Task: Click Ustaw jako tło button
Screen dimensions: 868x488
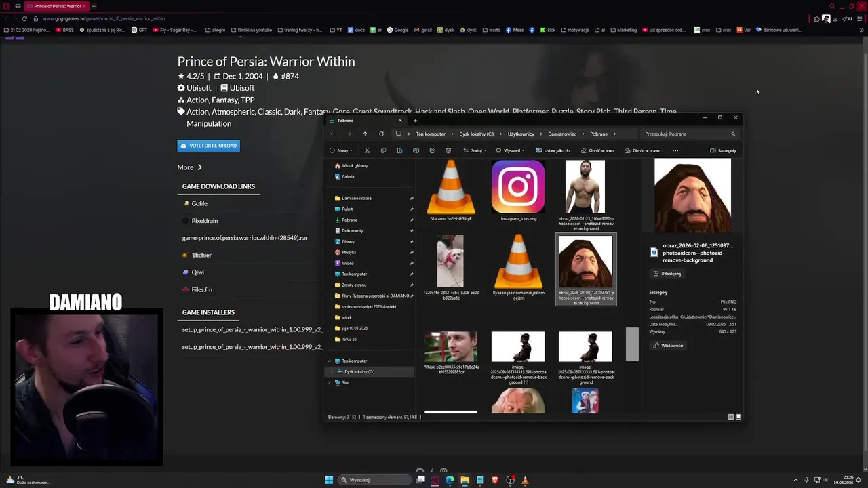Action: 553,150
